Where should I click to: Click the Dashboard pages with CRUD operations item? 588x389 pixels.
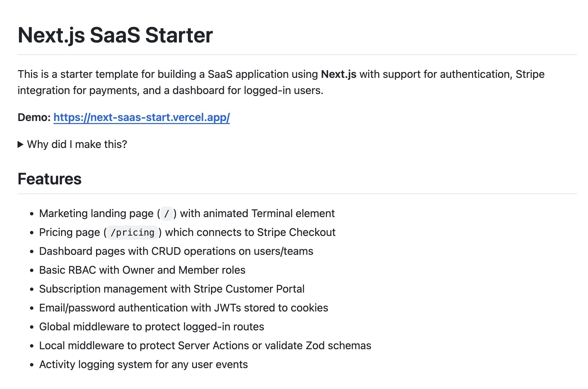pyautogui.click(x=176, y=251)
